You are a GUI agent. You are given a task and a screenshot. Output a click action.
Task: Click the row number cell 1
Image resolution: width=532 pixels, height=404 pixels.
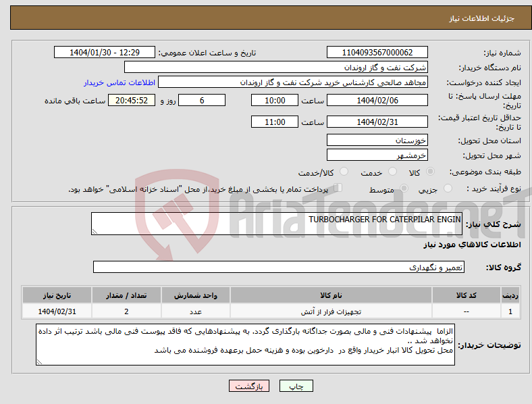point(510,311)
